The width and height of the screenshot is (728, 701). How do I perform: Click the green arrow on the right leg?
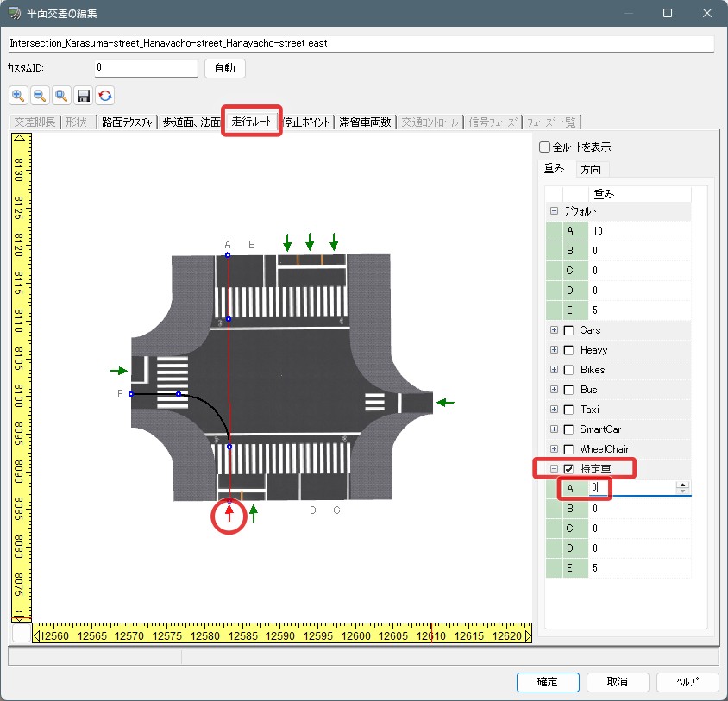click(x=444, y=402)
